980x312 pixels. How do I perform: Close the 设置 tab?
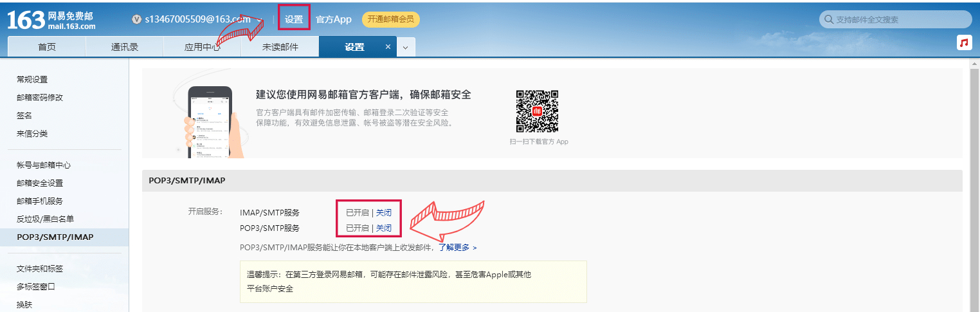pyautogui.click(x=388, y=47)
